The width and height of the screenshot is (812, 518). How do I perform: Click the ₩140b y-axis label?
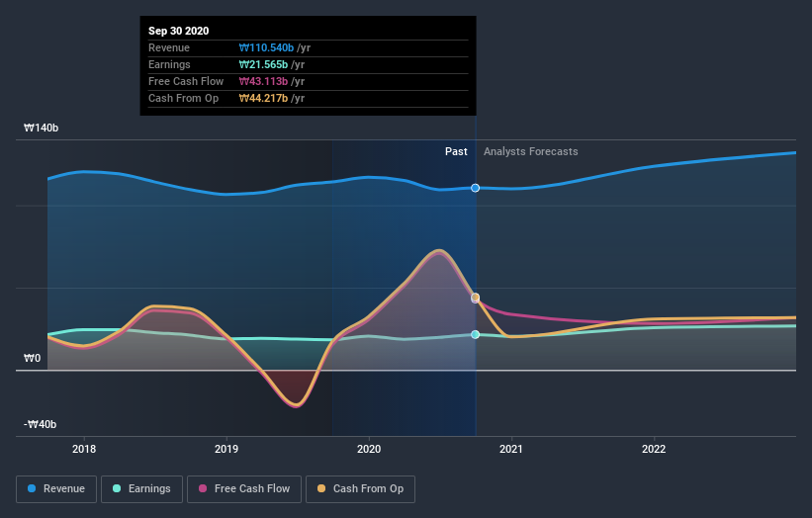(x=41, y=128)
